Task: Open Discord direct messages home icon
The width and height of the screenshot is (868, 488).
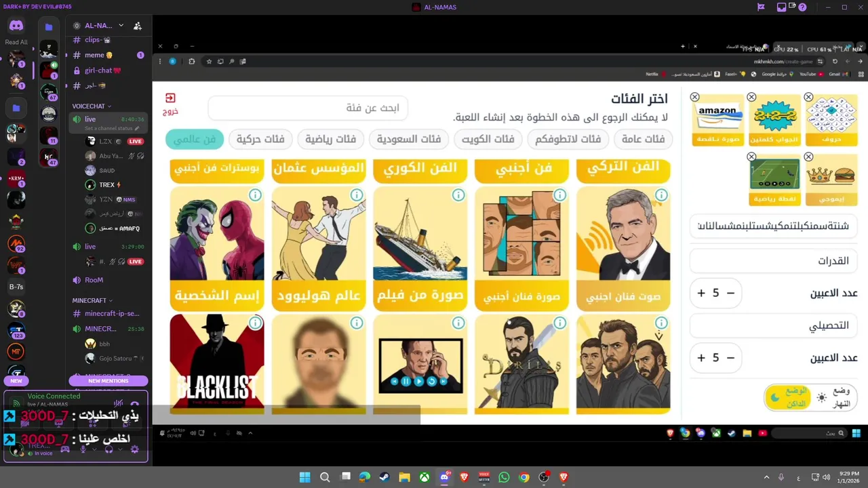Action: click(x=16, y=26)
